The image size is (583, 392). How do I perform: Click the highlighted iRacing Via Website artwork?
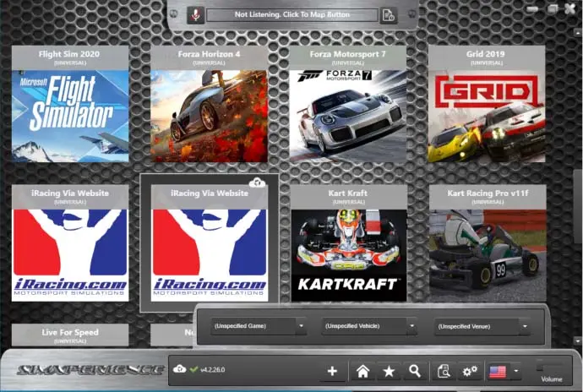(210, 255)
